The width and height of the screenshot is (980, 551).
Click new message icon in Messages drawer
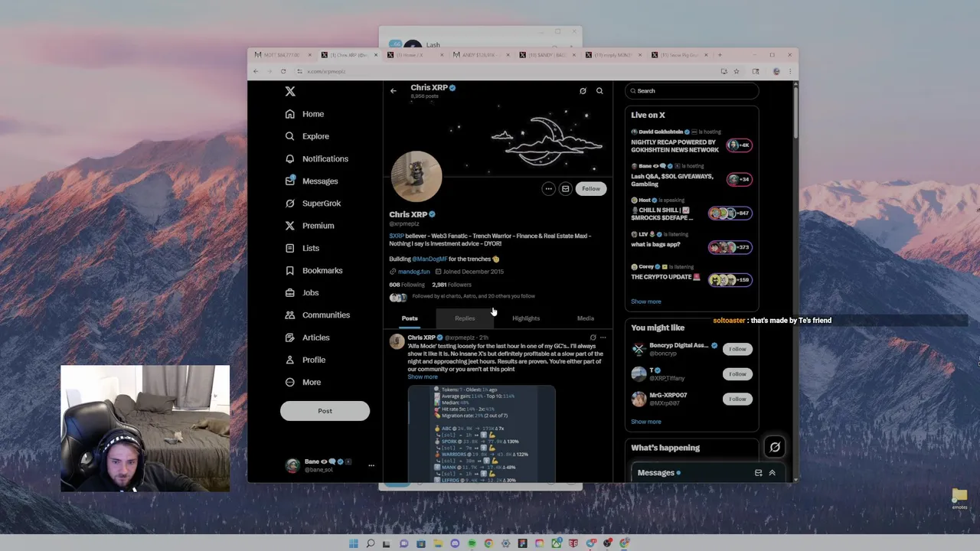click(x=758, y=473)
